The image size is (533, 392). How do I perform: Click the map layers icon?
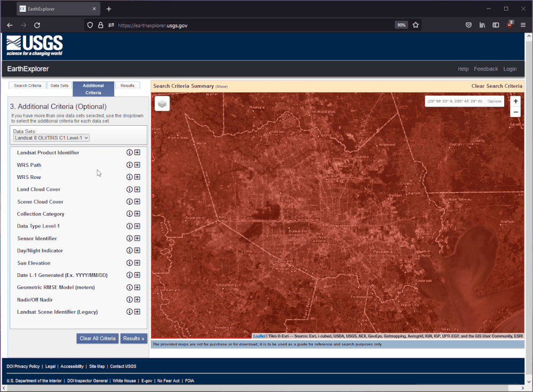pyautogui.click(x=162, y=103)
